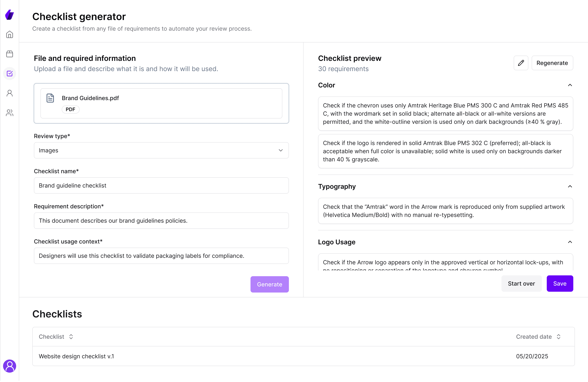
Task: Click the Checklist name input field
Action: (161, 185)
